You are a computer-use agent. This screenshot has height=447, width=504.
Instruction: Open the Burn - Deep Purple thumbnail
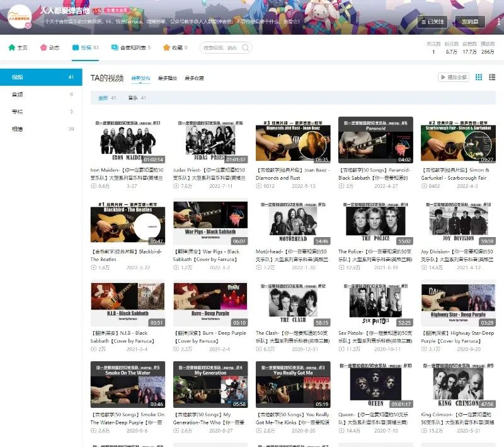point(210,303)
